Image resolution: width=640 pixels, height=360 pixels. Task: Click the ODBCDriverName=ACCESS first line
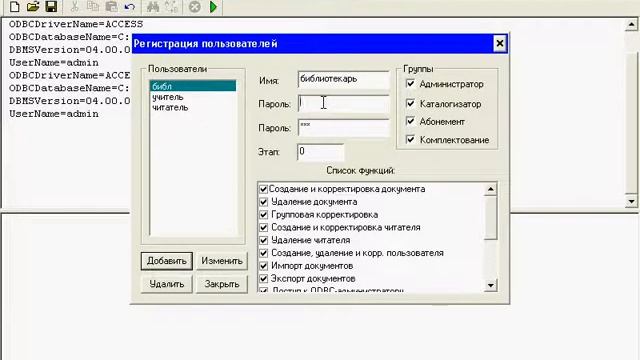point(76,24)
